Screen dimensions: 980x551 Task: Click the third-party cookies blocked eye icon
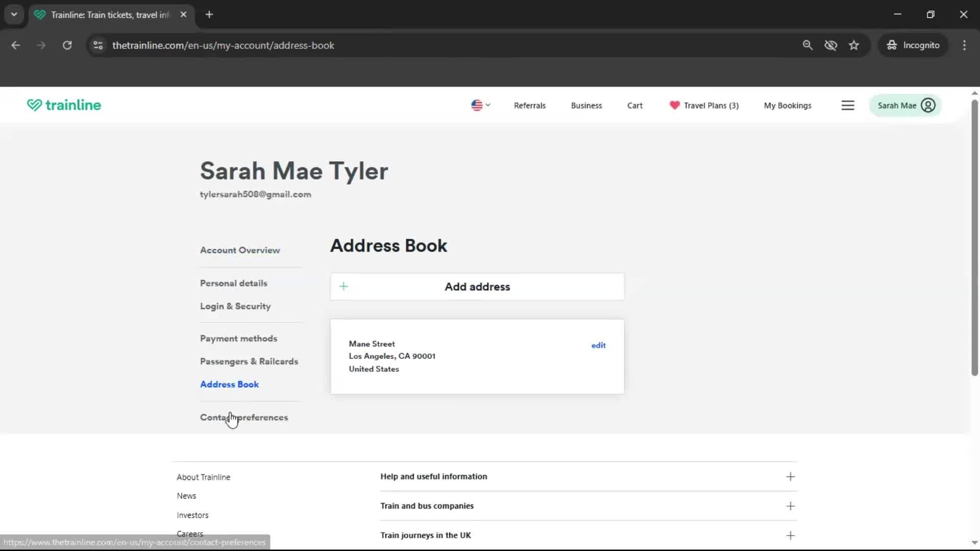[x=830, y=45]
